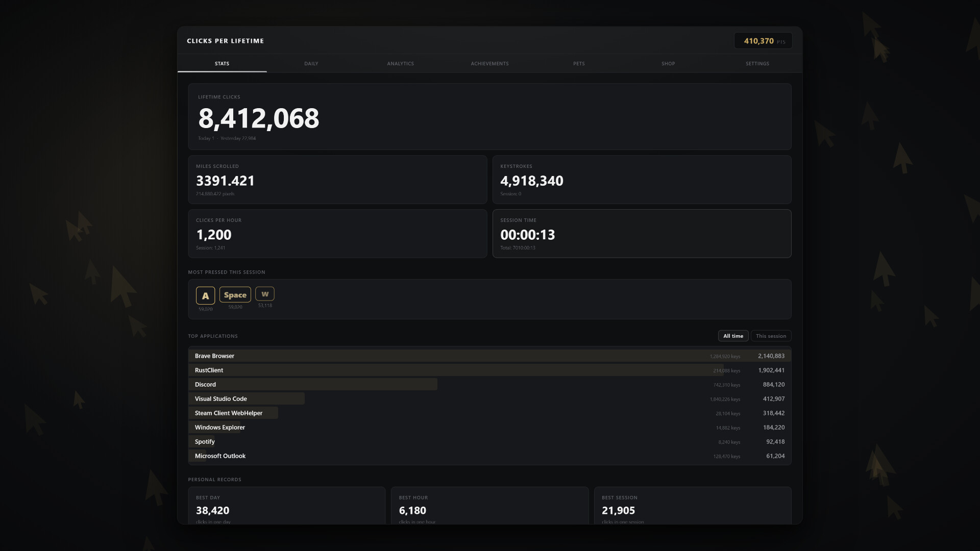Viewport: 980px width, 551px height.
Task: Click the Best Session record 21,905
Action: (618, 510)
